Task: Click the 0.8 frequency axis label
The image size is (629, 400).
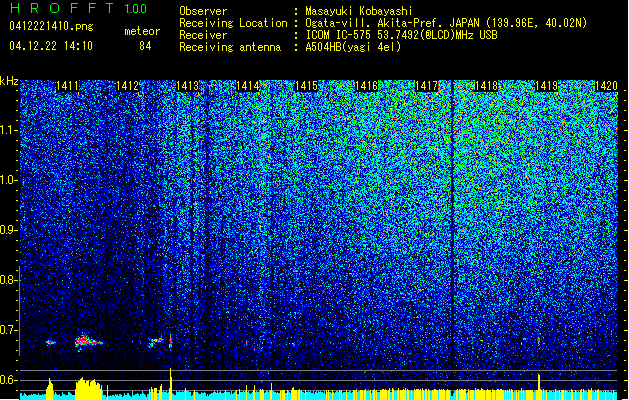Action: pos(9,280)
